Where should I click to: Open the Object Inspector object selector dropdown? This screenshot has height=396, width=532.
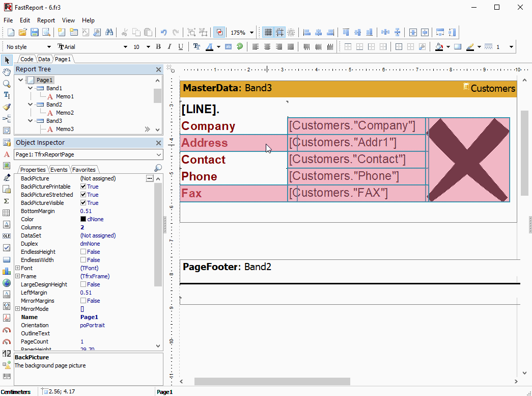[x=159, y=154]
